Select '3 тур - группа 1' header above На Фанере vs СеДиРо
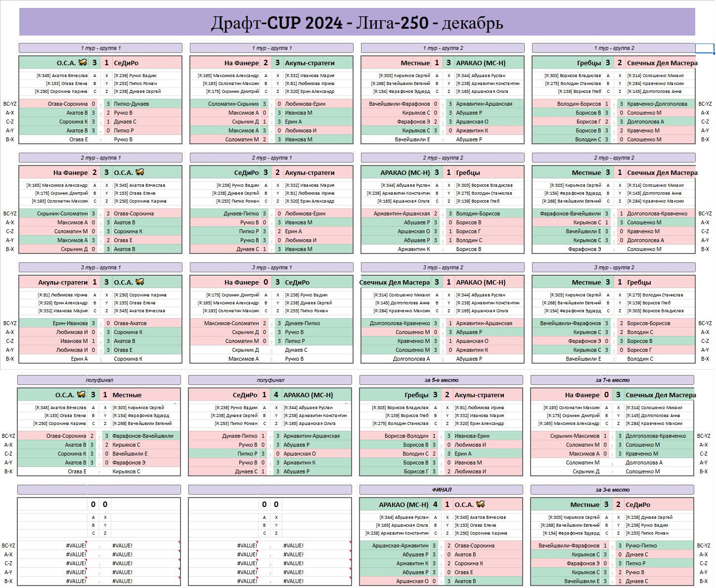The height and width of the screenshot is (588, 716). (x=271, y=267)
